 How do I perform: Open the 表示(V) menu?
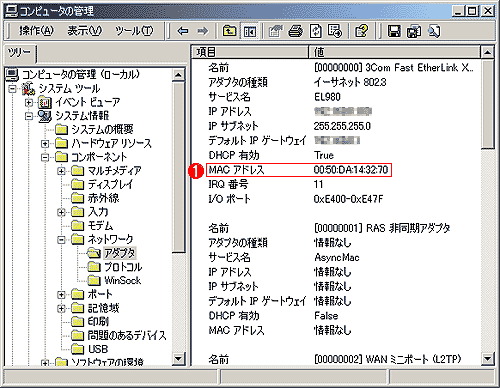85,31
